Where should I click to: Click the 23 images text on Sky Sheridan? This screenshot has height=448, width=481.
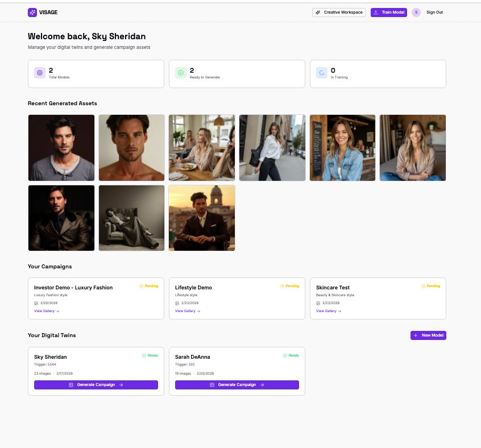pyautogui.click(x=42, y=374)
